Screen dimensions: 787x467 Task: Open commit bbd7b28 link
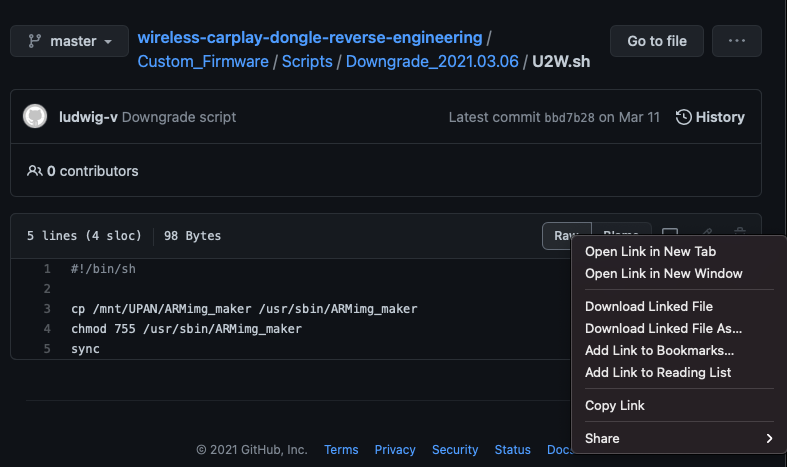(569, 117)
